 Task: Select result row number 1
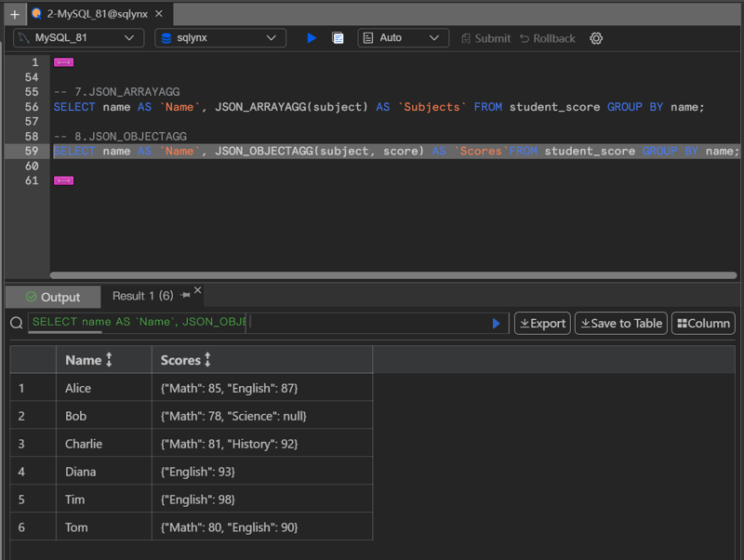click(33, 388)
